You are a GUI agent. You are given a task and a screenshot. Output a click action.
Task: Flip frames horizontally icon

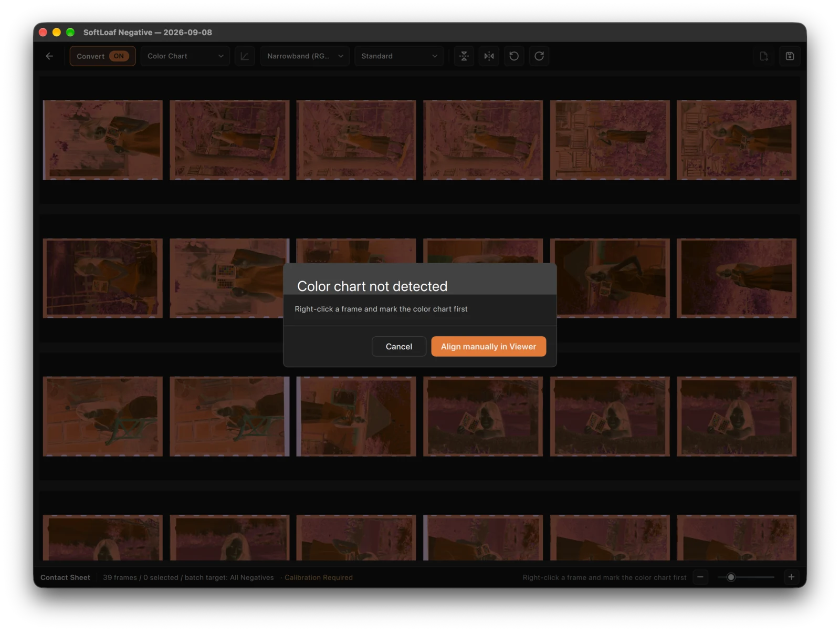click(489, 56)
